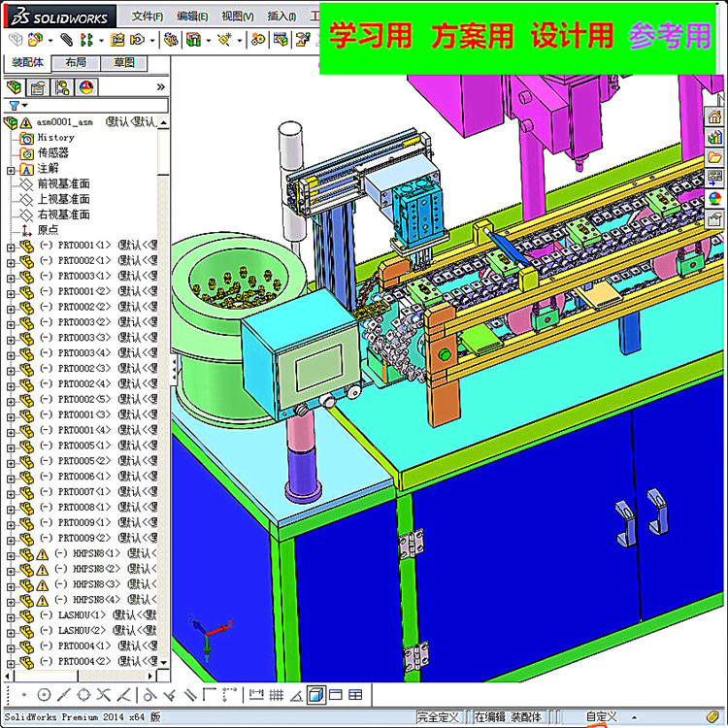728x728 pixels.
Task: Switch to the 布局 tab
Action: tap(76, 63)
